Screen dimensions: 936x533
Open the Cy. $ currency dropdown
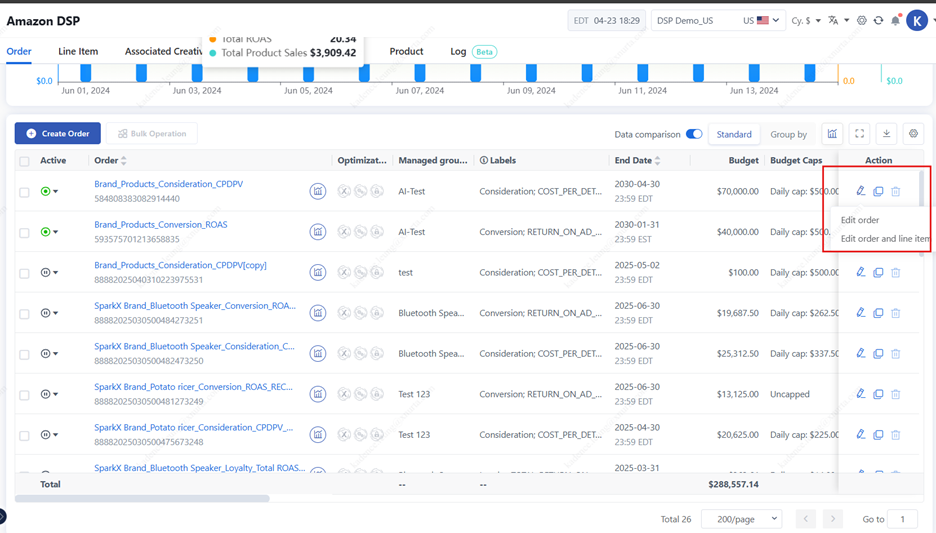805,21
